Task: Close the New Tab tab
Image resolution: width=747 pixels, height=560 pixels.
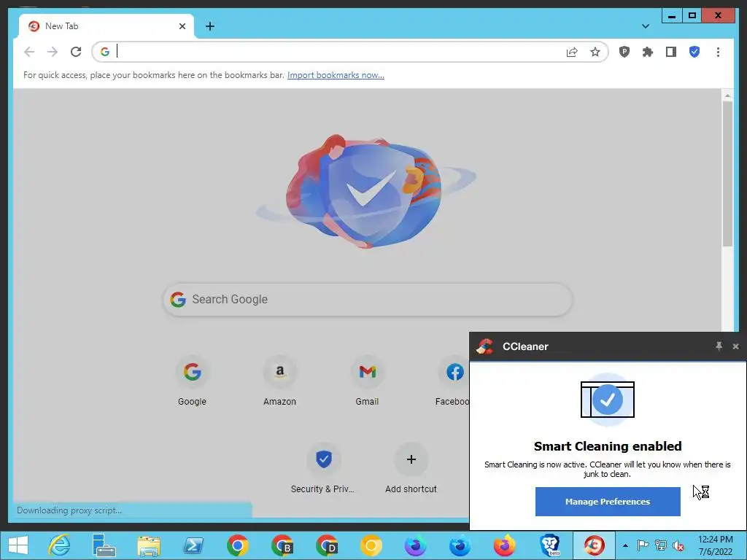Action: [x=182, y=26]
